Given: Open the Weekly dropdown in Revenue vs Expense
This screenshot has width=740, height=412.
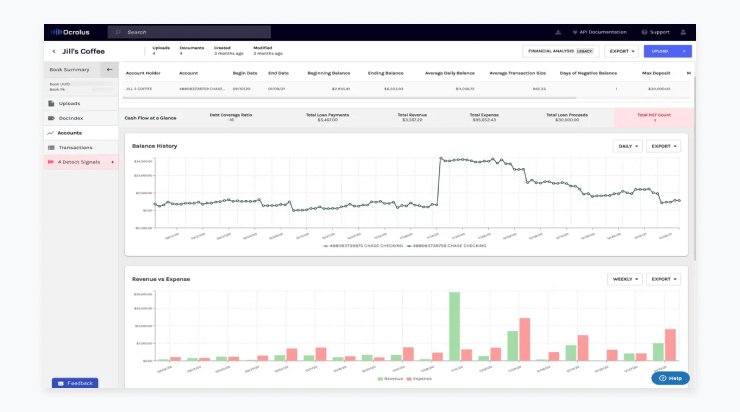Looking at the screenshot, I should (x=625, y=279).
